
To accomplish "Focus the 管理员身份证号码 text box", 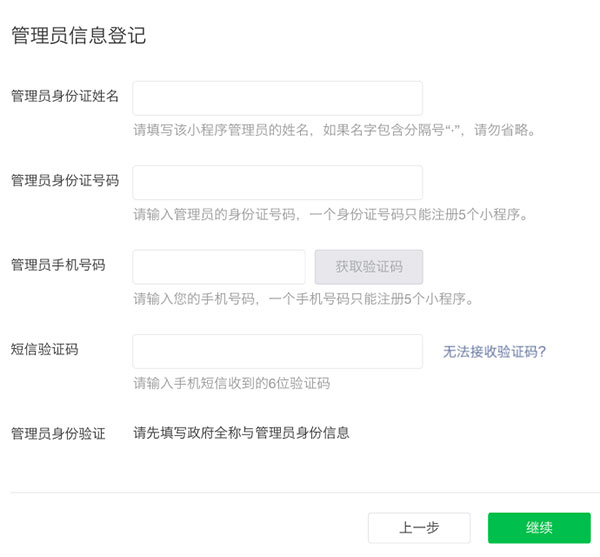I will click(x=277, y=182).
